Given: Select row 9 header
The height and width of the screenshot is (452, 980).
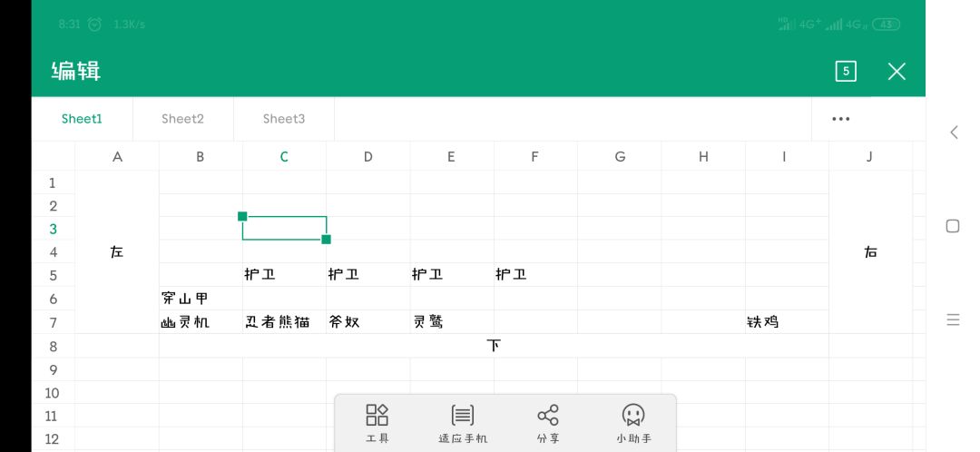Looking at the screenshot, I should [x=53, y=369].
